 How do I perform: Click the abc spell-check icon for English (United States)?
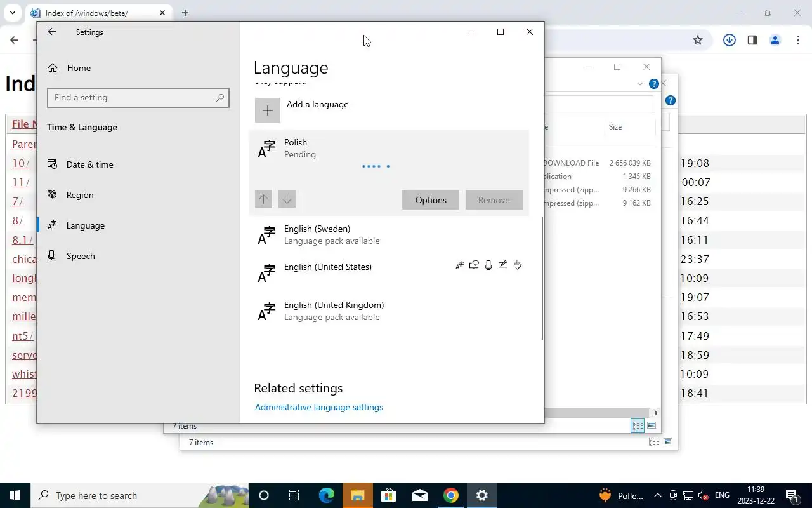coord(518,265)
